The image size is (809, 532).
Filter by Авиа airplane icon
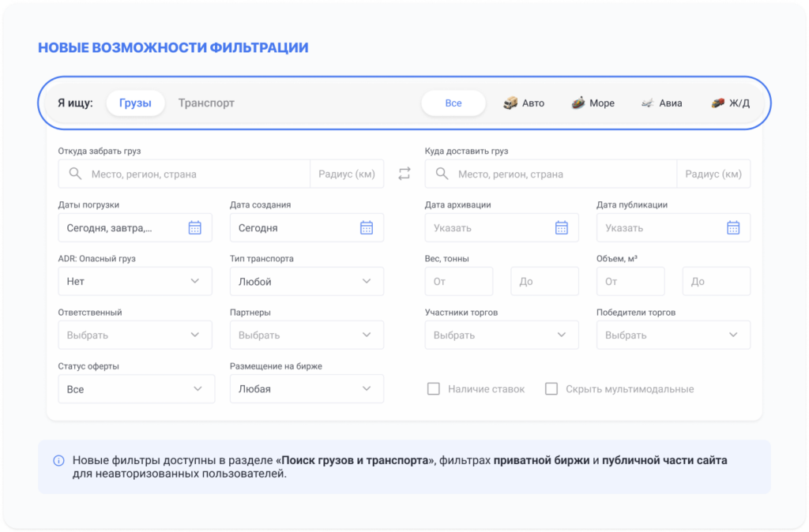pos(647,103)
